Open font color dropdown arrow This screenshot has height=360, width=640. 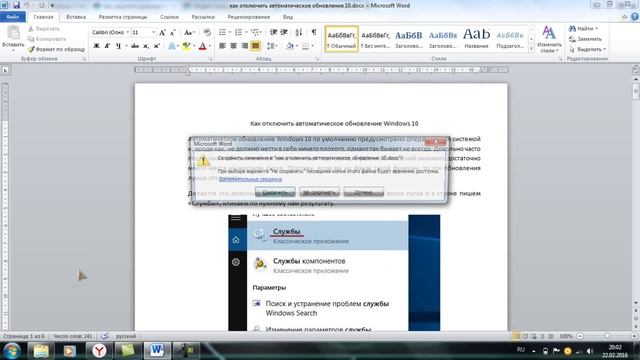click(x=210, y=46)
